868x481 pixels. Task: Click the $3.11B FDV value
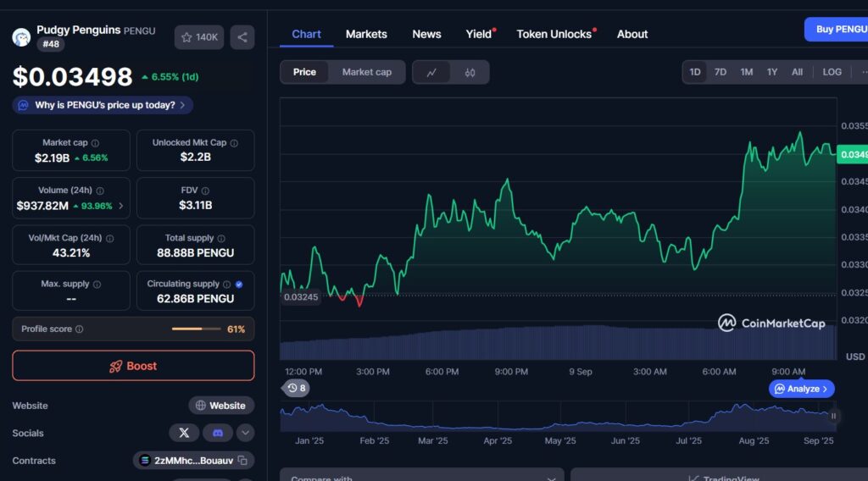196,205
